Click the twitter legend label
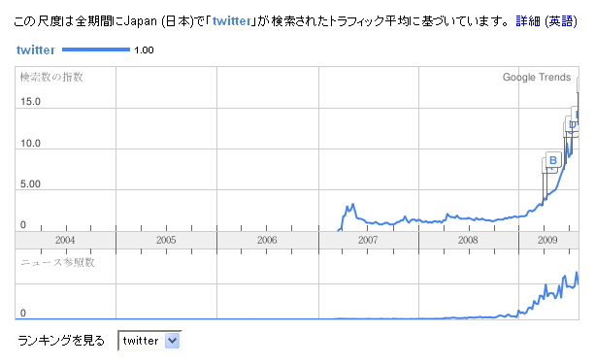The width and height of the screenshot is (595, 364). [x=36, y=50]
